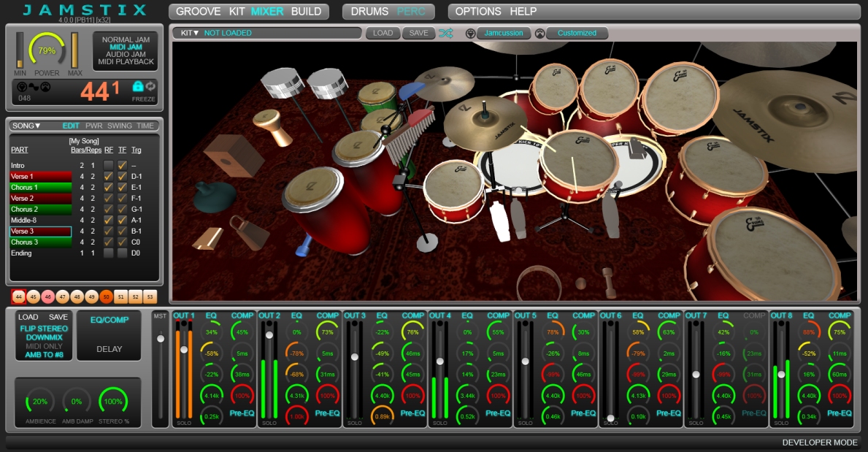Open the Jamcussion percussionist selector

504,34
